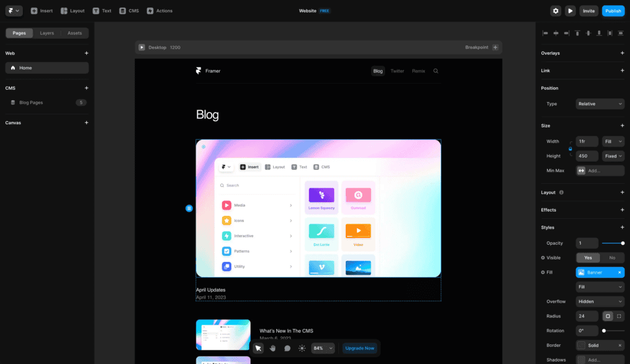Viewport: 630px width, 364px height.
Task: Select the Text tool in top toolbar
Action: click(x=102, y=11)
